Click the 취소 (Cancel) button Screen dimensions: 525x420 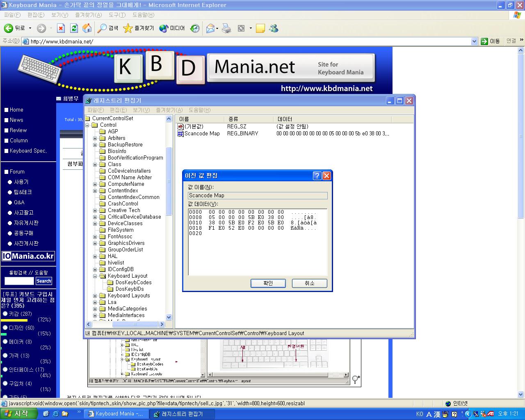[310, 283]
